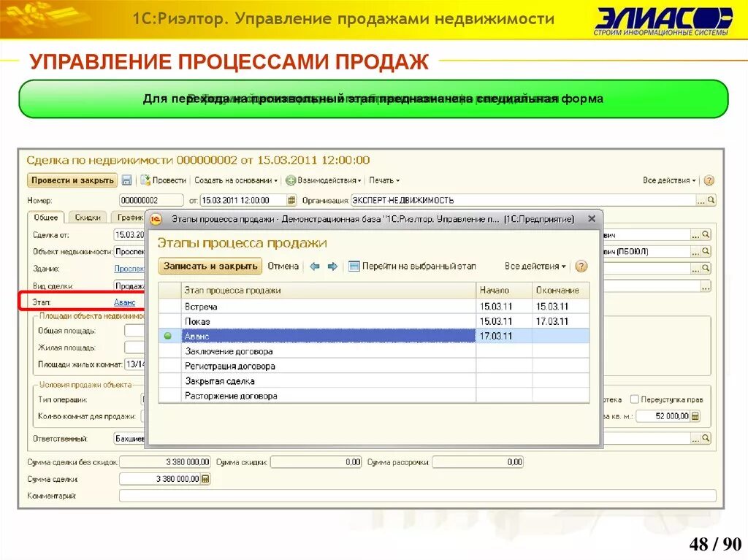Click Организация field with ЭКСПЕРТ-НЕДВИЖИМОСТЬ
Screen dimensions: 748x560
point(523,200)
